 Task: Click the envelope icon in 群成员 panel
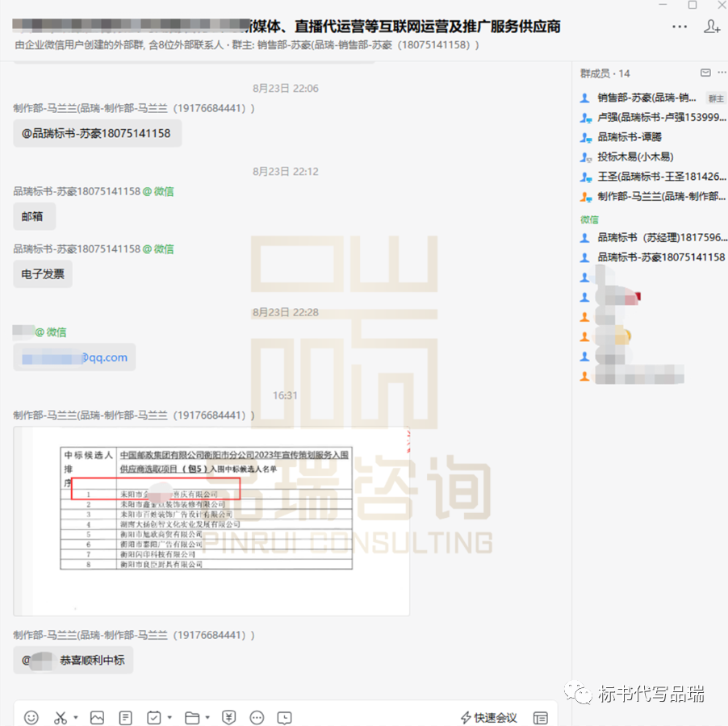pos(705,72)
